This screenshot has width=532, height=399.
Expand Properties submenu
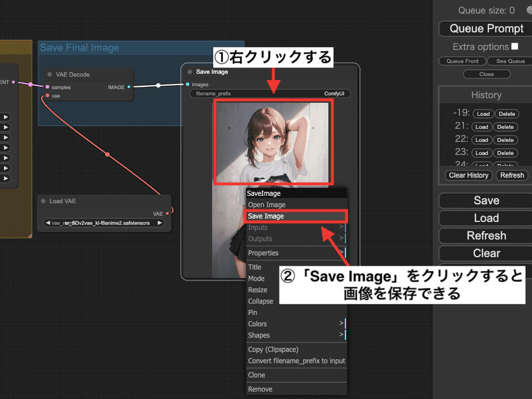coord(297,253)
